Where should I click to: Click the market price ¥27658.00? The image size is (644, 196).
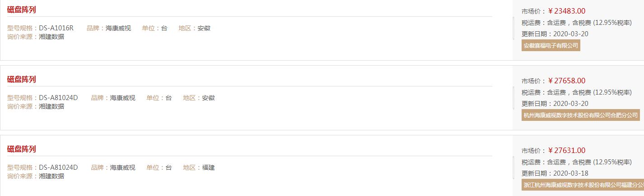pos(566,81)
